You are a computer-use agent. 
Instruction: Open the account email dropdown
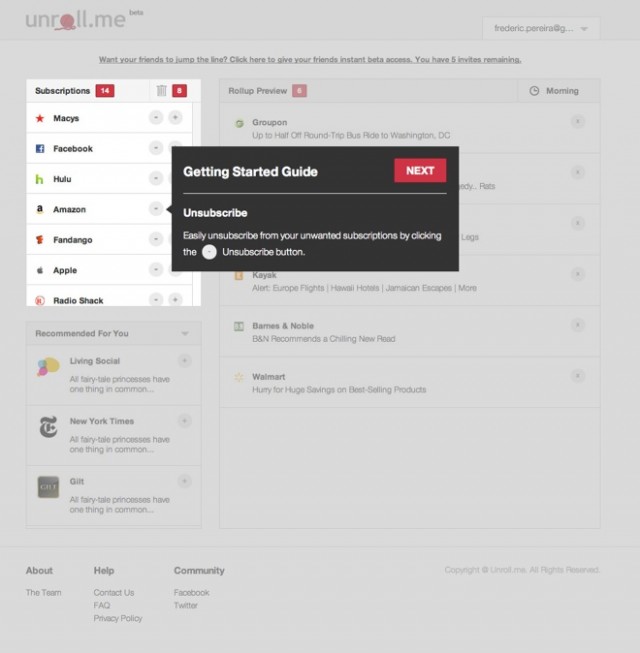(x=541, y=28)
